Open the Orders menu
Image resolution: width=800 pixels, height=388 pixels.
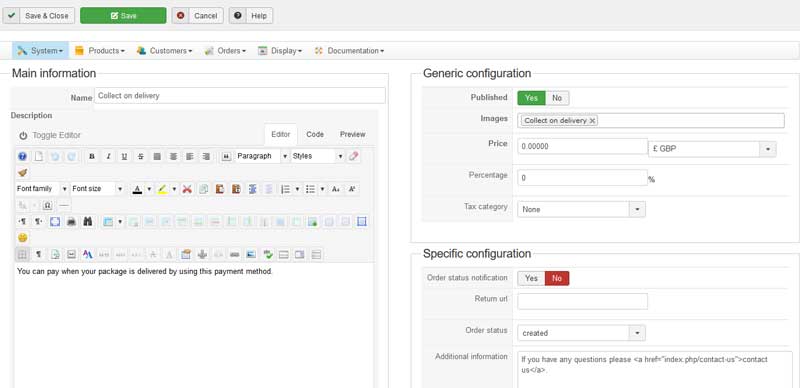[x=225, y=51]
